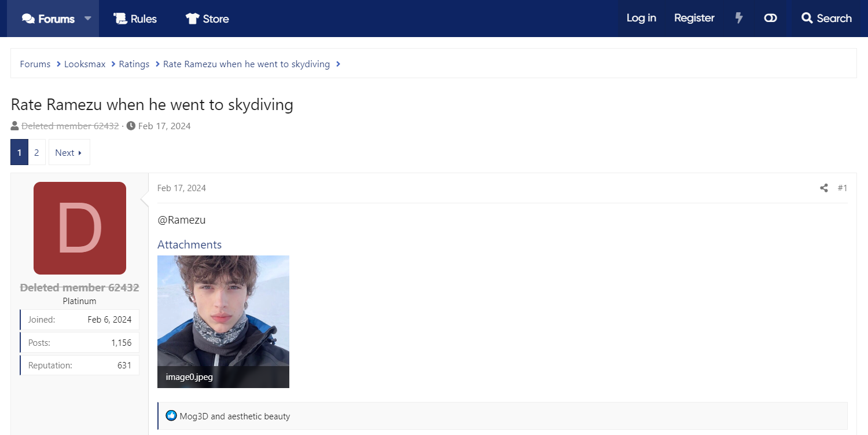Click the 'Platinum' user title
This screenshot has height=435, width=868.
tap(80, 301)
